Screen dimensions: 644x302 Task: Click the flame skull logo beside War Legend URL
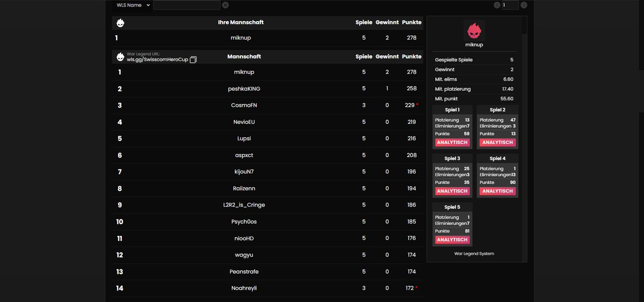[x=120, y=56]
